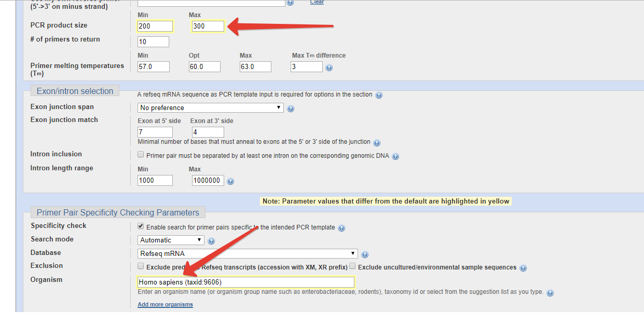Click the Exclusion label

(x=47, y=265)
